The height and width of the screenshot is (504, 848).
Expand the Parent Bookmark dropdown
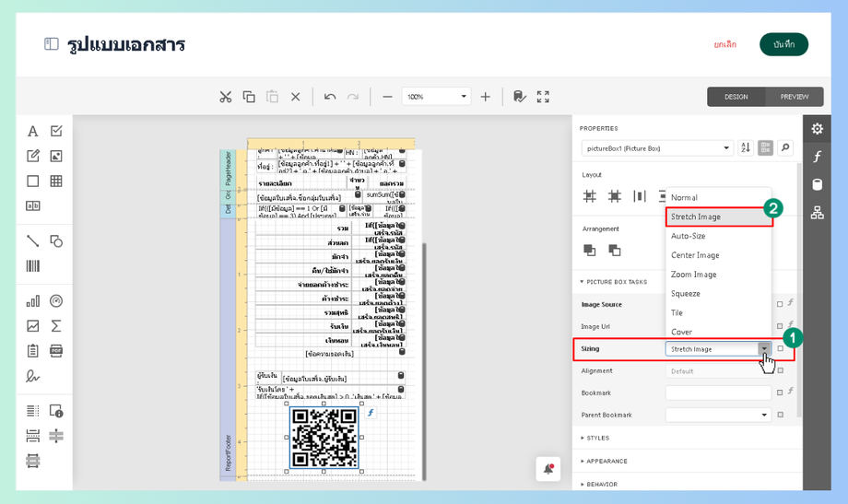point(764,416)
